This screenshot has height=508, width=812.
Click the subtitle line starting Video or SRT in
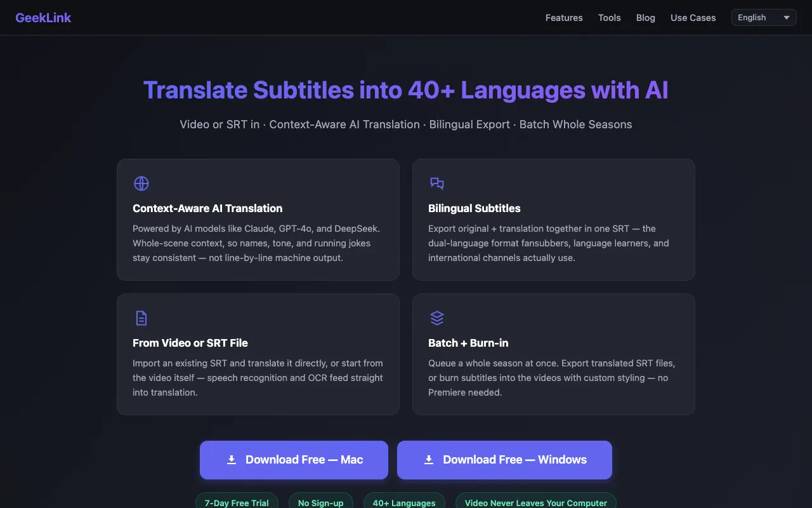point(406,124)
